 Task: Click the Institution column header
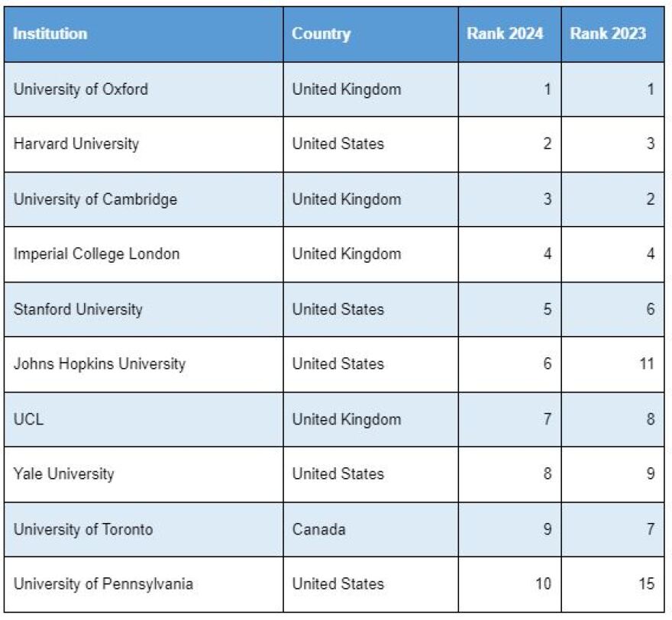(50, 34)
